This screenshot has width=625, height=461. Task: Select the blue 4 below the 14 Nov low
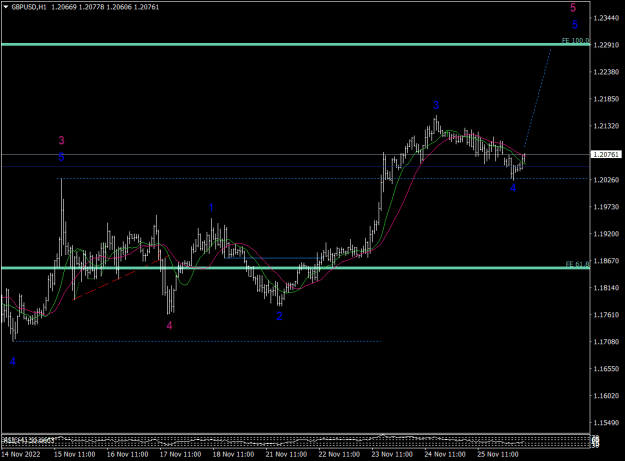[13, 361]
